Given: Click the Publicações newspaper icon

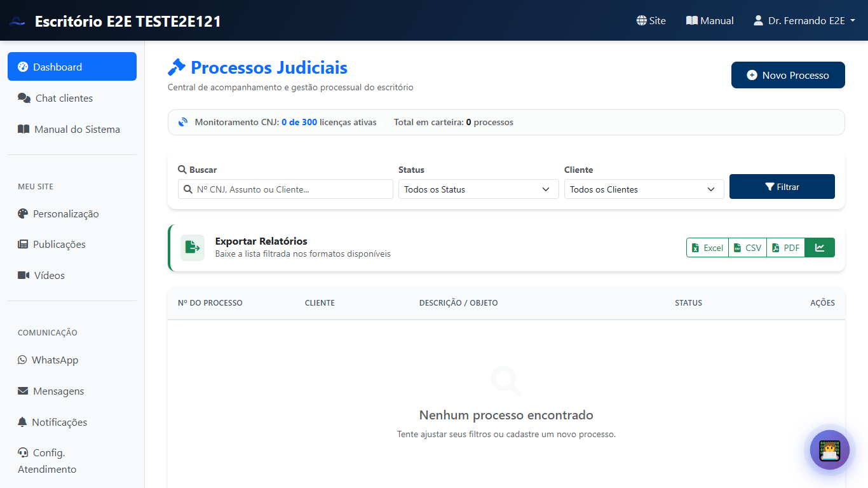Looking at the screenshot, I should [x=23, y=244].
